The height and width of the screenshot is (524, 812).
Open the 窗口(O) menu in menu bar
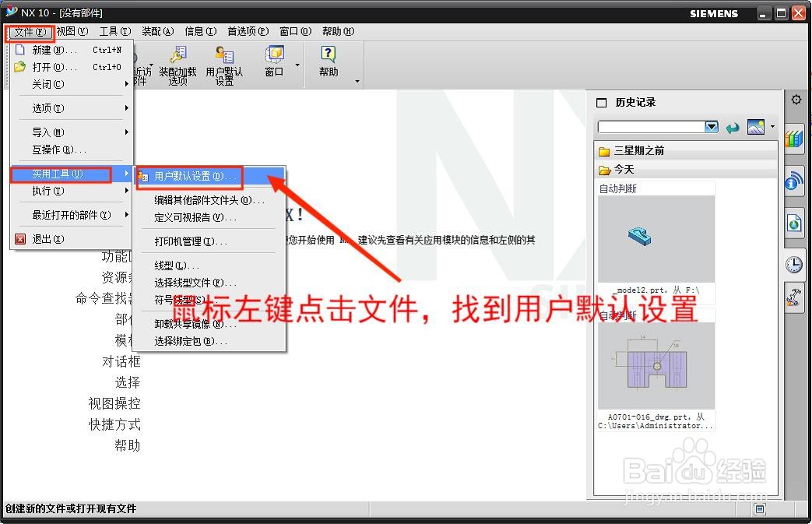coord(295,32)
